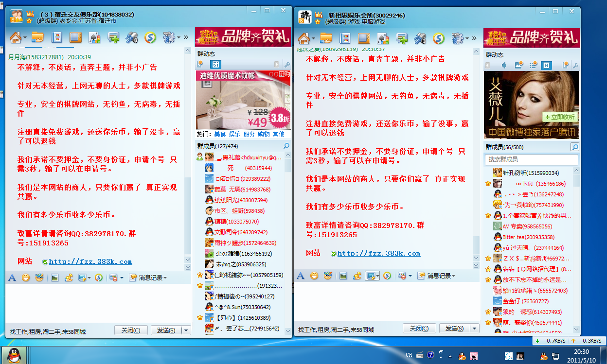Start discussion plus icon in 宿迁交友俱乐部 window

114,37
